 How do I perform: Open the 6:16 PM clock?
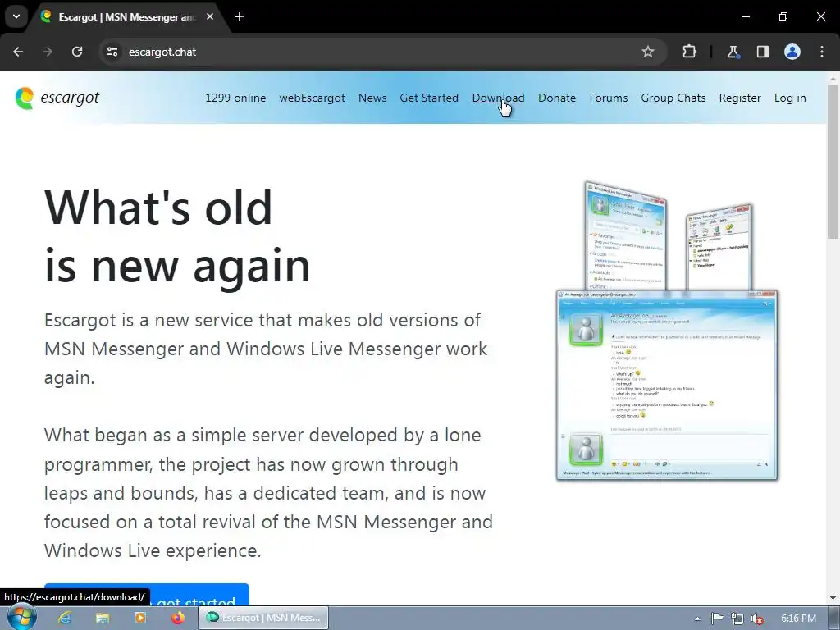[798, 619]
